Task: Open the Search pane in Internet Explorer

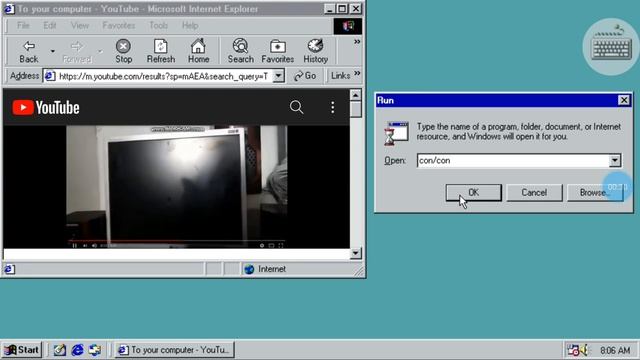Action: (240, 51)
